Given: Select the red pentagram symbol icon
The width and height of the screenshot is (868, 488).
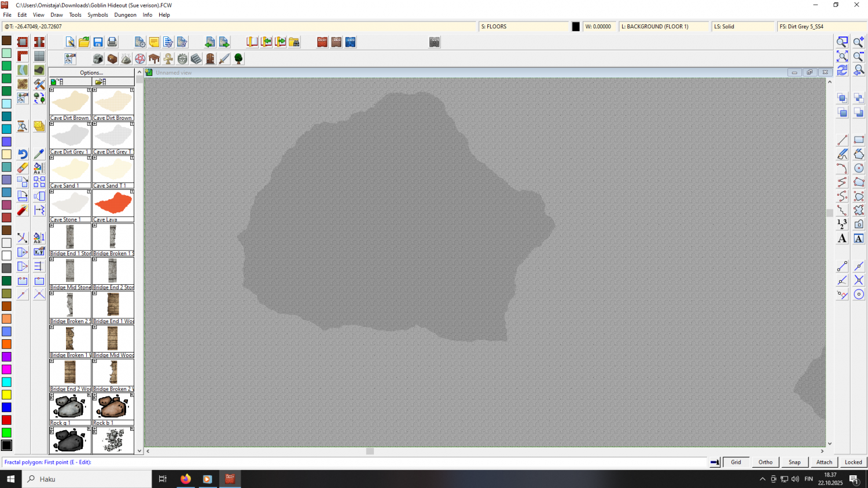Looking at the screenshot, I should [x=140, y=59].
